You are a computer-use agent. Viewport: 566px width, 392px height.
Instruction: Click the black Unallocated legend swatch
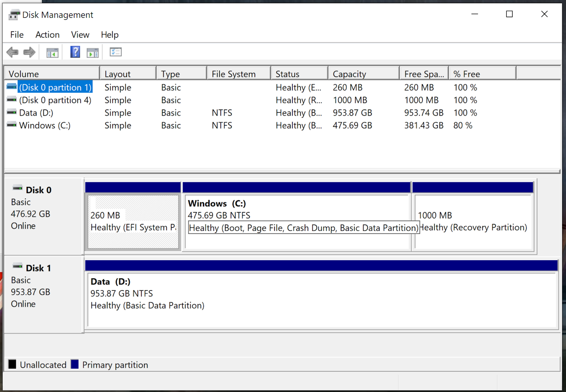pyautogui.click(x=12, y=365)
